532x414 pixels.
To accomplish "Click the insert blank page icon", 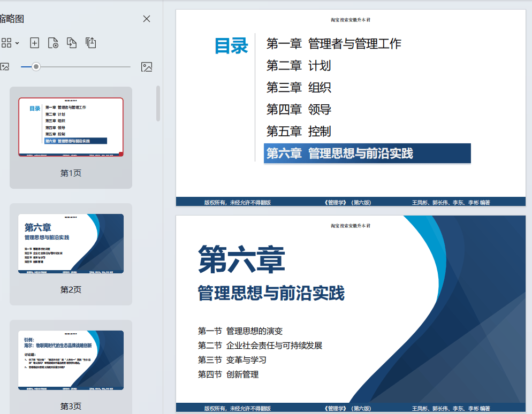I will click(x=34, y=43).
